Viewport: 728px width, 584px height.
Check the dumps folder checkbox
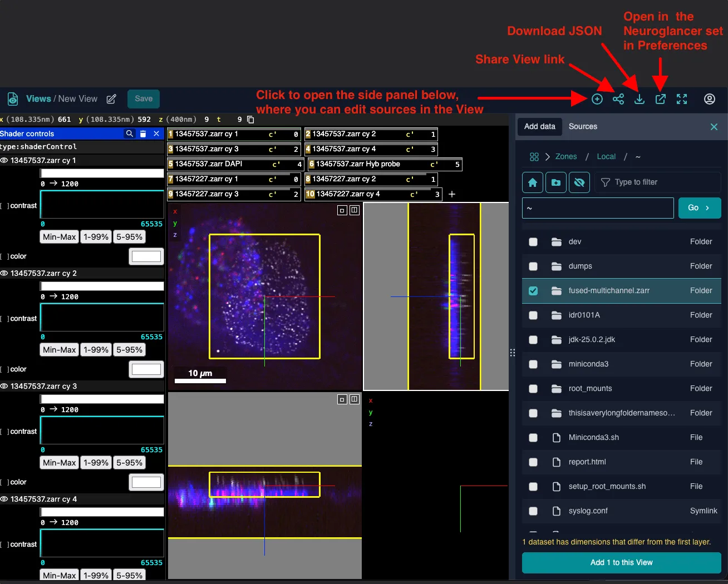(x=533, y=266)
